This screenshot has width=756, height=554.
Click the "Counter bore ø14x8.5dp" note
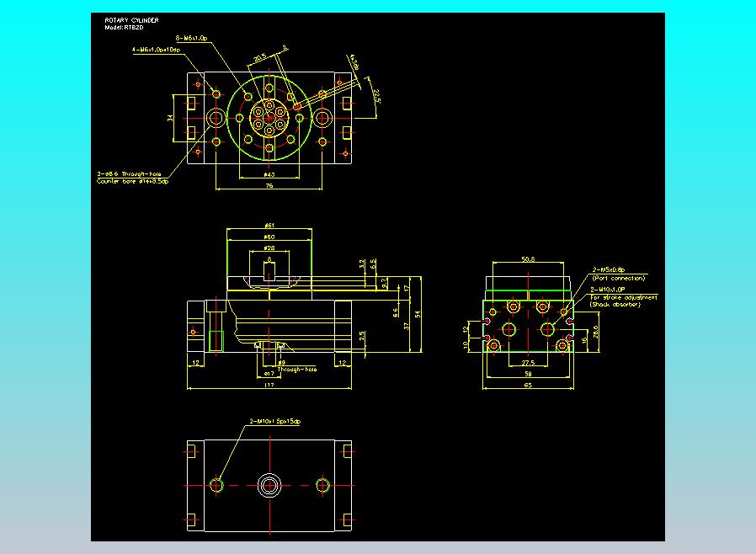point(132,181)
